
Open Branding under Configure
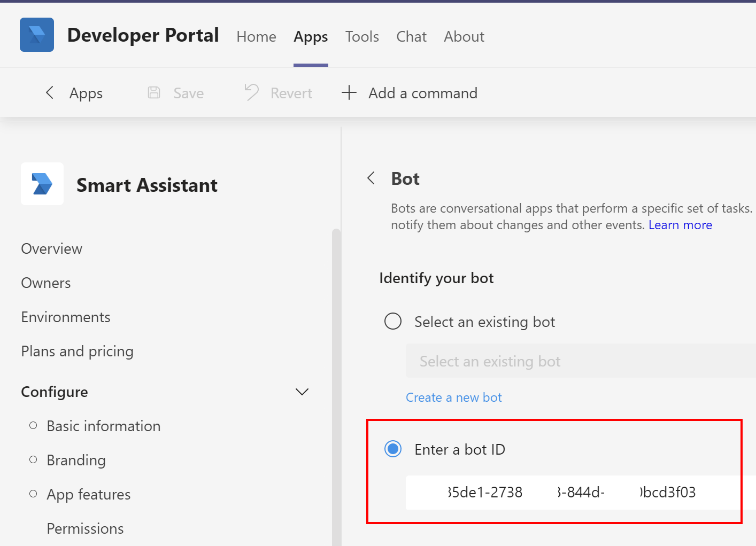pyautogui.click(x=76, y=461)
